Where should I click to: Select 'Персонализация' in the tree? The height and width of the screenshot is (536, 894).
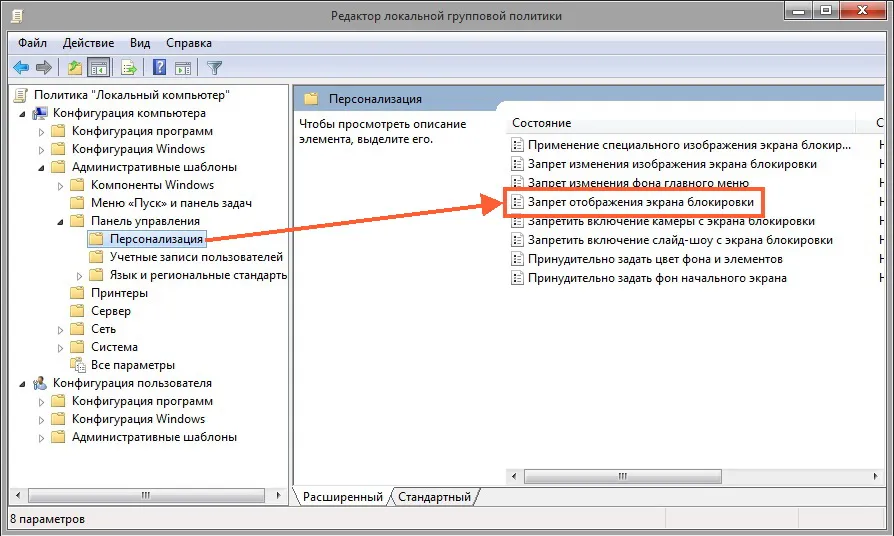point(156,239)
